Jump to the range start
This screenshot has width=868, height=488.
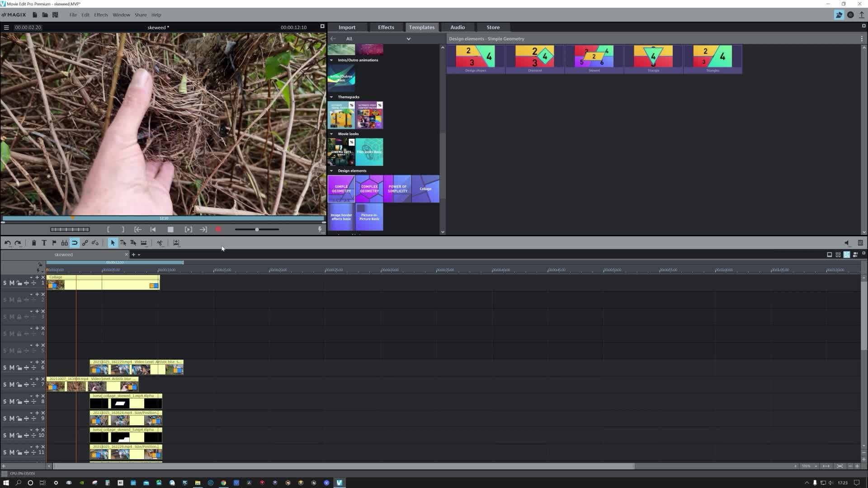(x=138, y=230)
